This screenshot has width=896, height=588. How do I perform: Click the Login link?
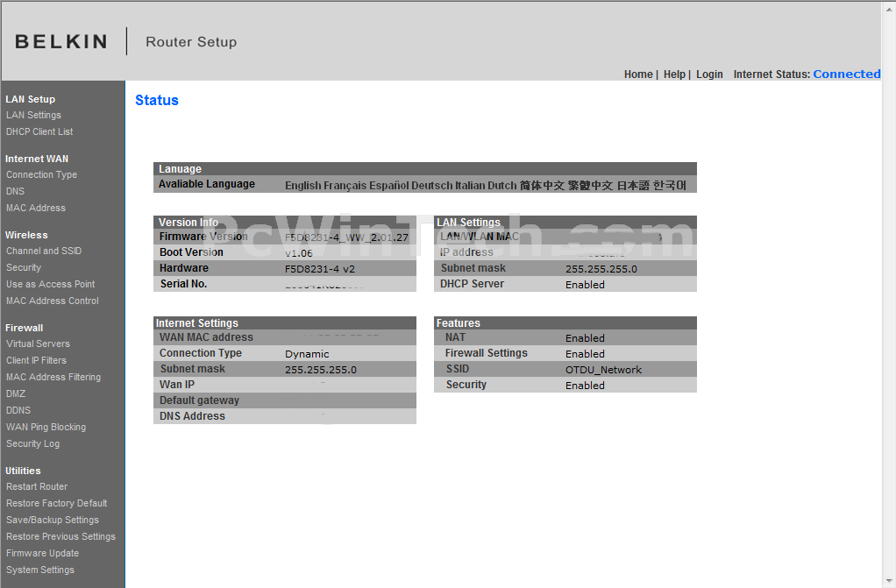click(x=709, y=74)
